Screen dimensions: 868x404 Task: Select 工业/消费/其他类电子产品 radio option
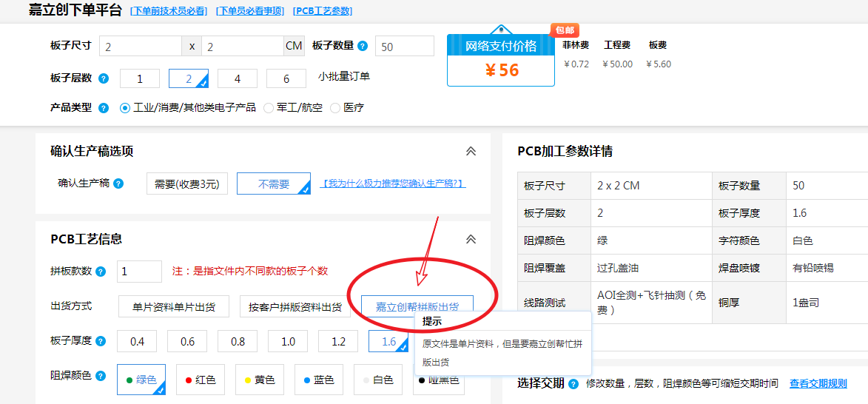[125, 108]
